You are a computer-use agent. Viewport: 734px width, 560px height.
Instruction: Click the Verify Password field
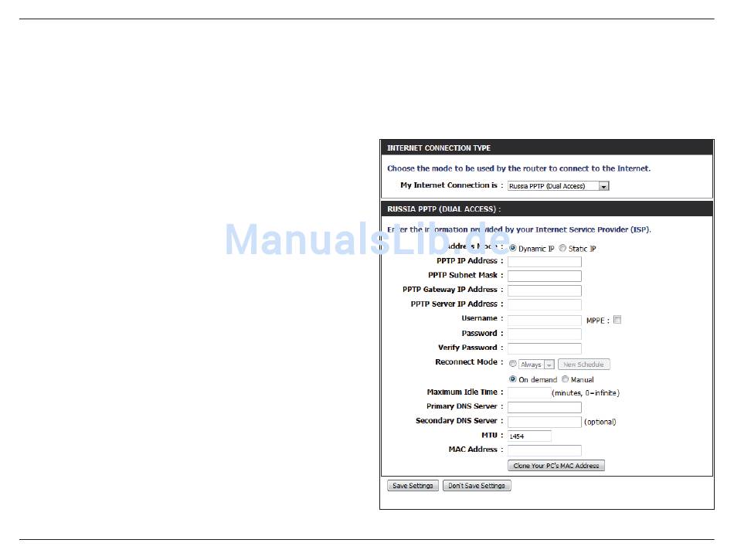click(545, 348)
